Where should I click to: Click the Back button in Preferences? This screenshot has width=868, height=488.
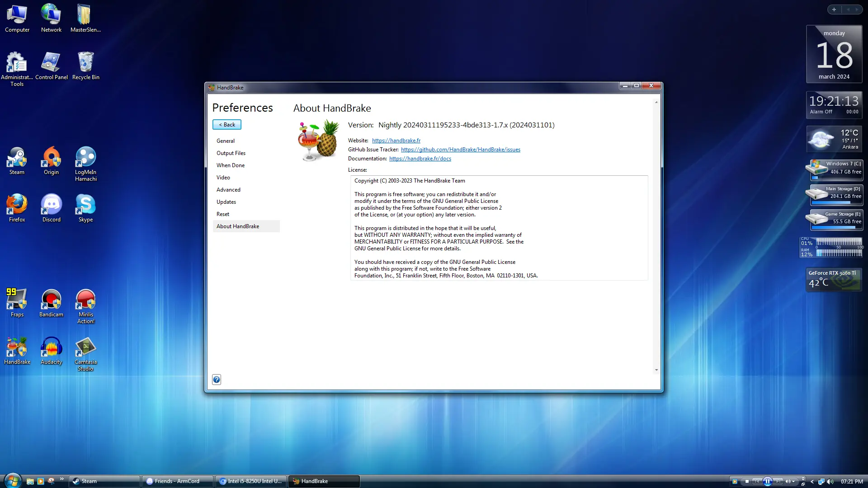pos(227,125)
